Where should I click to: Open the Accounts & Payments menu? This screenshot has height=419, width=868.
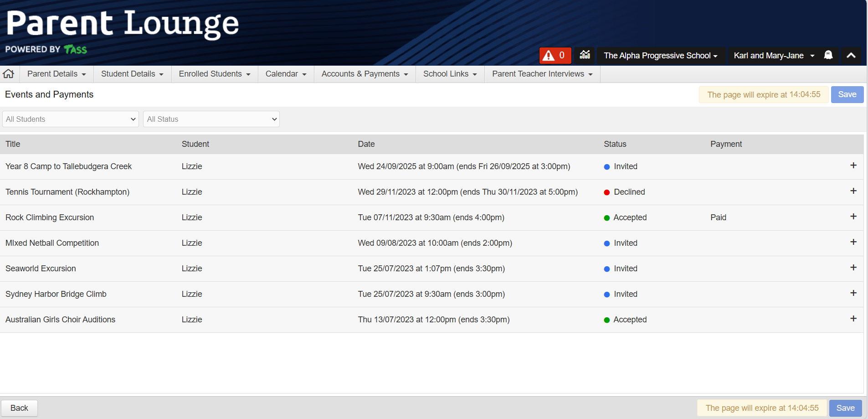[x=365, y=74]
